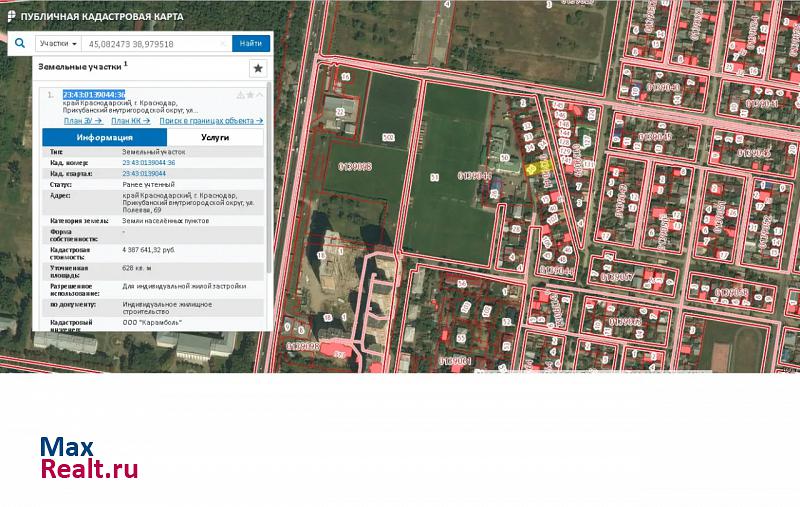Star the parcel result 23:43:0139044:36
The height and width of the screenshot is (507, 800).
tap(250, 95)
